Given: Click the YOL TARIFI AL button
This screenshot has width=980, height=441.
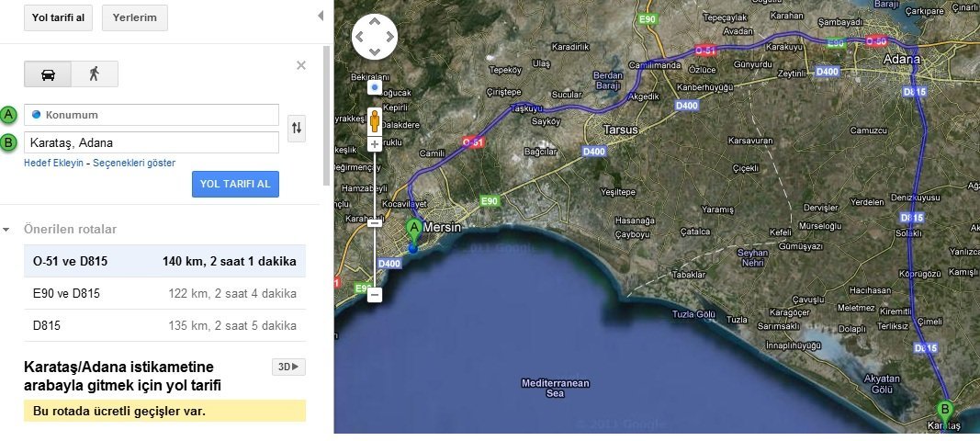Looking at the screenshot, I should tap(235, 184).
